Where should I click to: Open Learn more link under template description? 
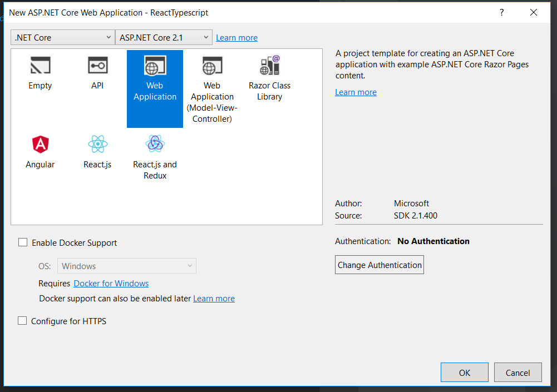coord(356,92)
